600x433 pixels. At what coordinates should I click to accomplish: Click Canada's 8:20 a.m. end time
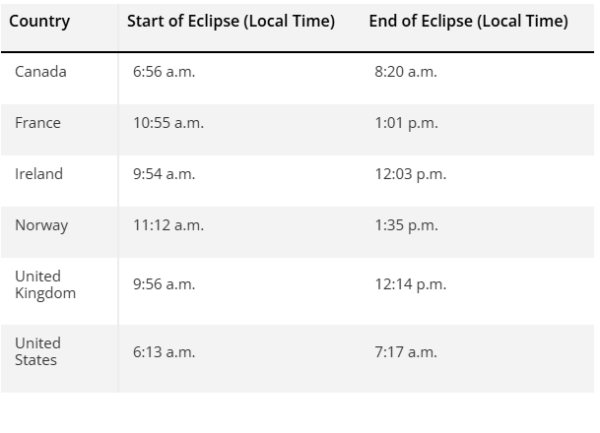click(x=406, y=72)
